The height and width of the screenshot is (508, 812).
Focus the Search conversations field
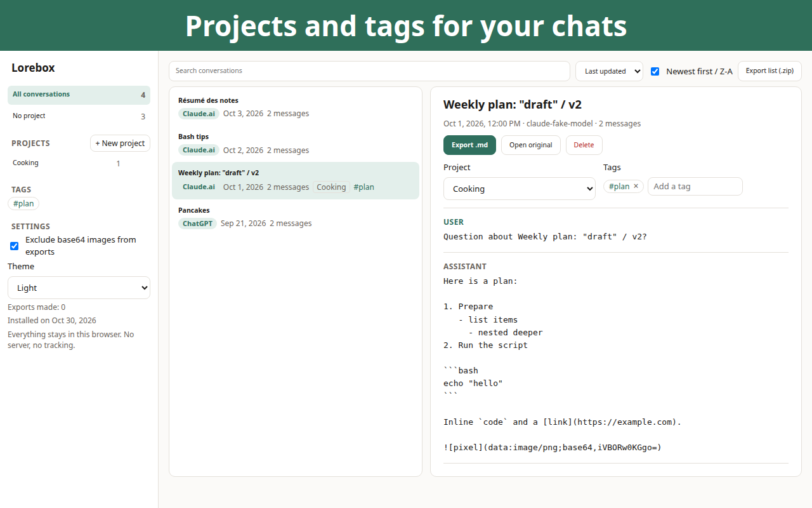point(369,71)
